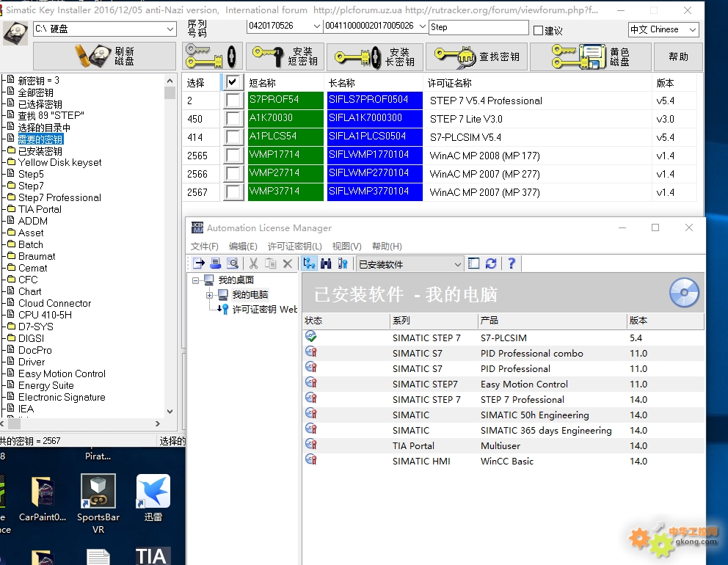Select 需要的密钥 in the key tree

[40, 139]
